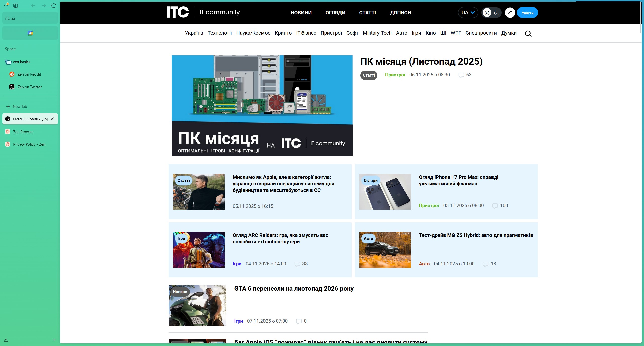The width and height of the screenshot is (644, 346).
Task: Close the ITC tab with X
Action: click(x=52, y=119)
